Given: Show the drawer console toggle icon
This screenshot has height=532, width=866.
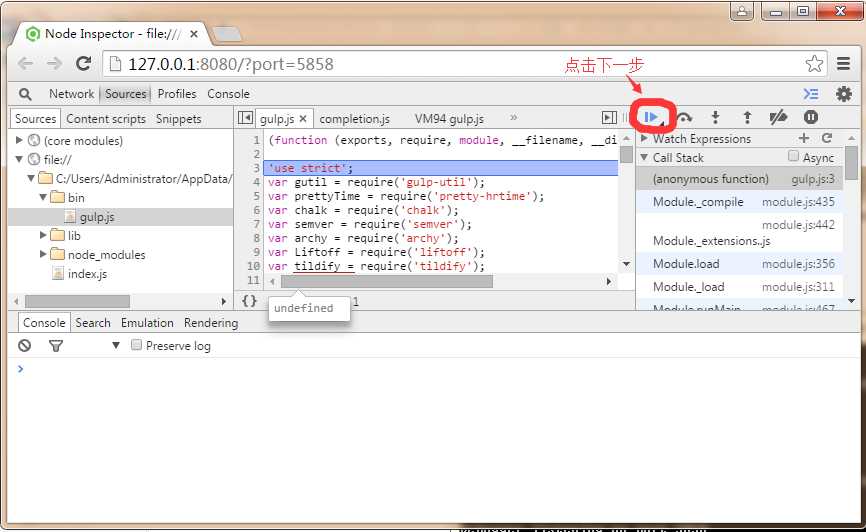Looking at the screenshot, I should point(811,94).
